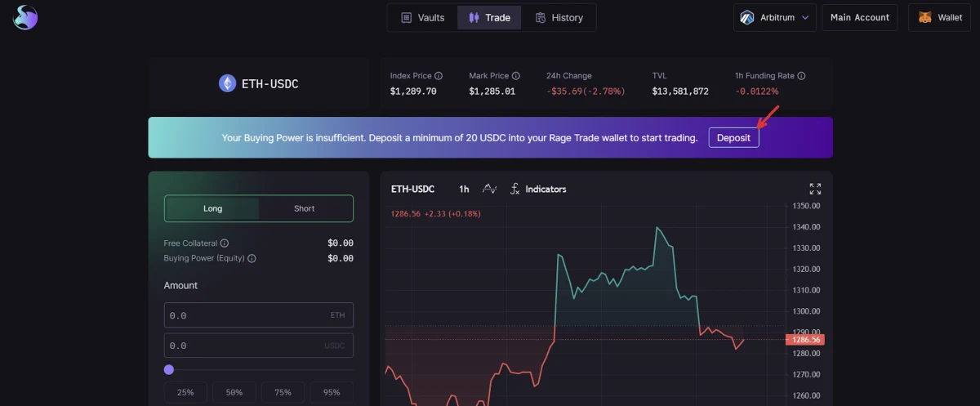Go to the Vaults tab
980x406 pixels.
423,17
